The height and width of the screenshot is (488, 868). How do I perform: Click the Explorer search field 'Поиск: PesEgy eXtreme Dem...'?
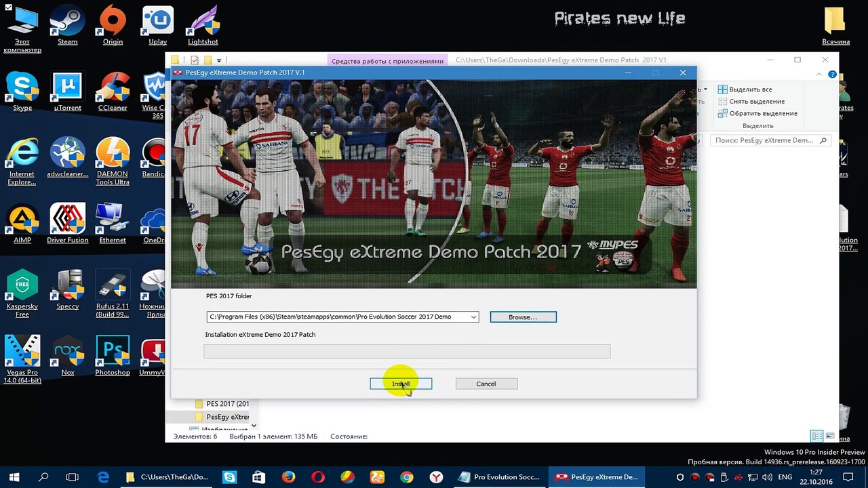point(770,140)
